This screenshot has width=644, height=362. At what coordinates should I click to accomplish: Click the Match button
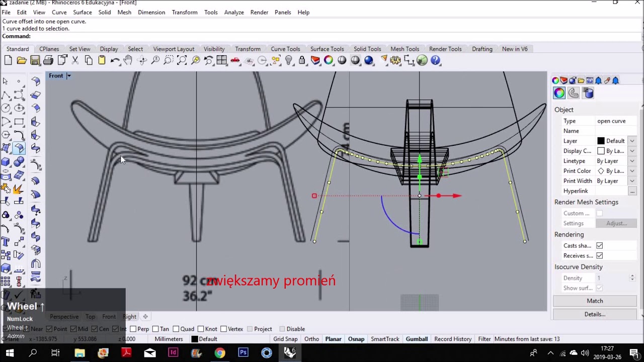595,301
